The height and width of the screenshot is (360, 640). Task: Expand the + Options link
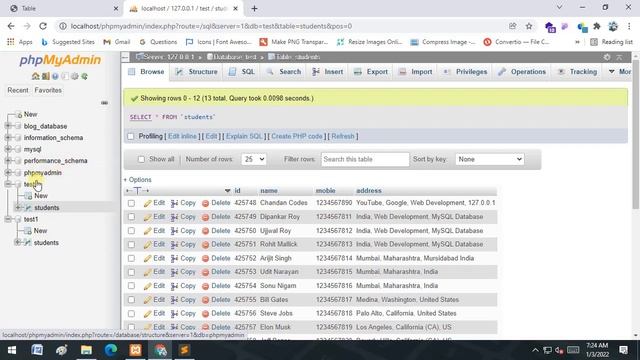point(138,180)
